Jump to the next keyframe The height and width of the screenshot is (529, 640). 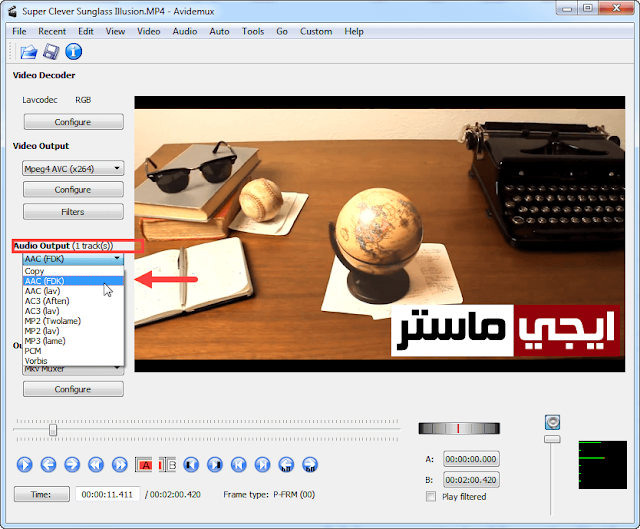tap(120, 465)
